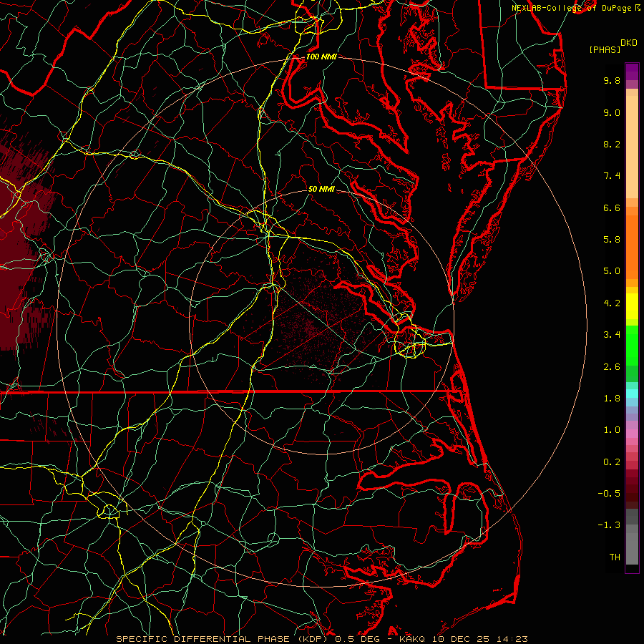Click the 10 DEC 25 date text
This screenshot has height=644, width=644.
tap(462, 639)
